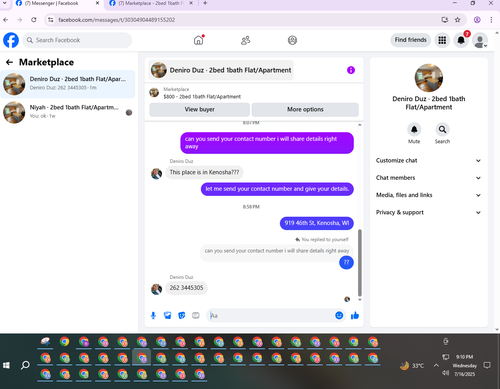500x389 pixels.
Task: Click the browser reload icon
Action: pos(34,20)
